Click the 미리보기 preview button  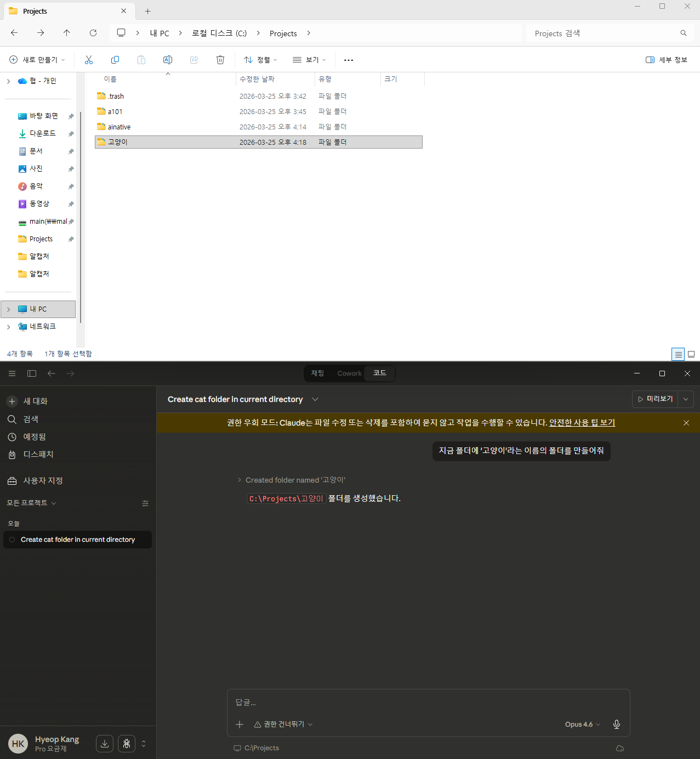tap(656, 399)
